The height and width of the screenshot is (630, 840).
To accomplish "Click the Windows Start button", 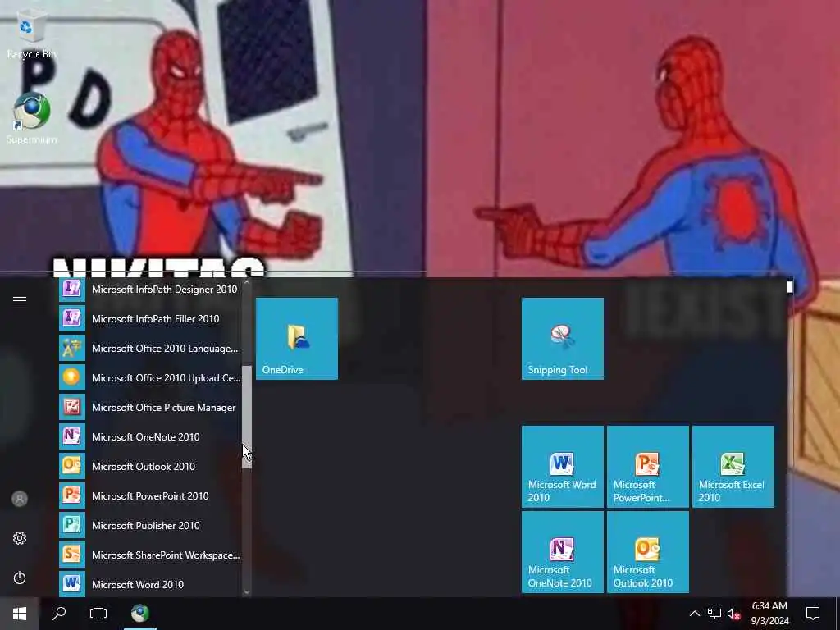I will point(20,614).
